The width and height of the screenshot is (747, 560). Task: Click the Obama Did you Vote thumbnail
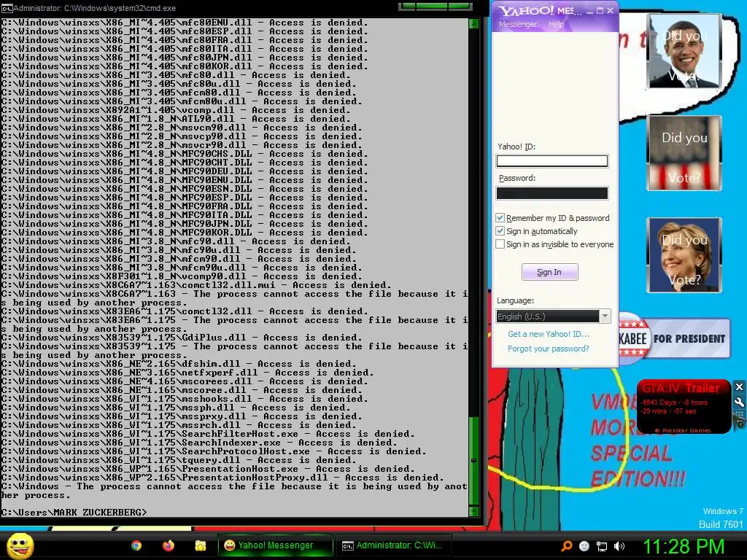click(684, 51)
